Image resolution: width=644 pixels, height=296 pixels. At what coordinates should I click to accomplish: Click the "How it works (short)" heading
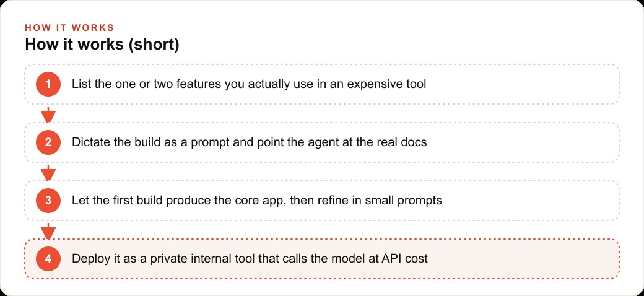(x=102, y=45)
